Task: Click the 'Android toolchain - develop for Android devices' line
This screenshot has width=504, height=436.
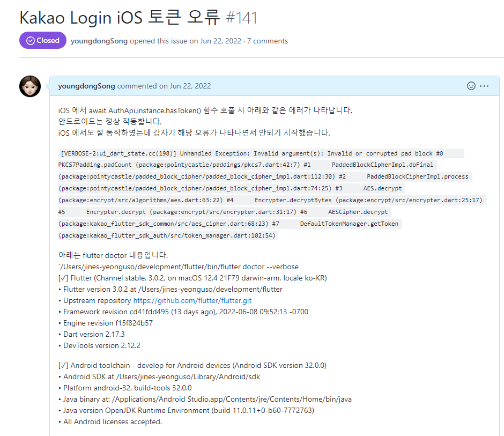Action: pyautogui.click(x=192, y=366)
